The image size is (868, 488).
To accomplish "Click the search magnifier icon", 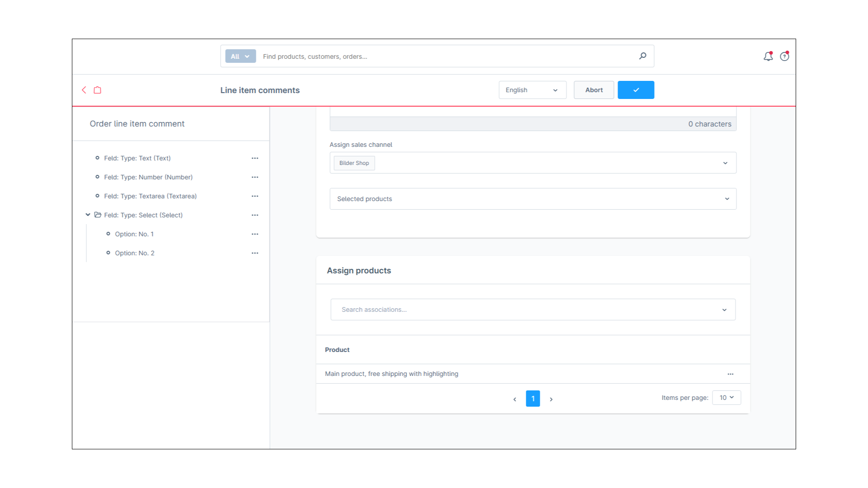I will (642, 56).
